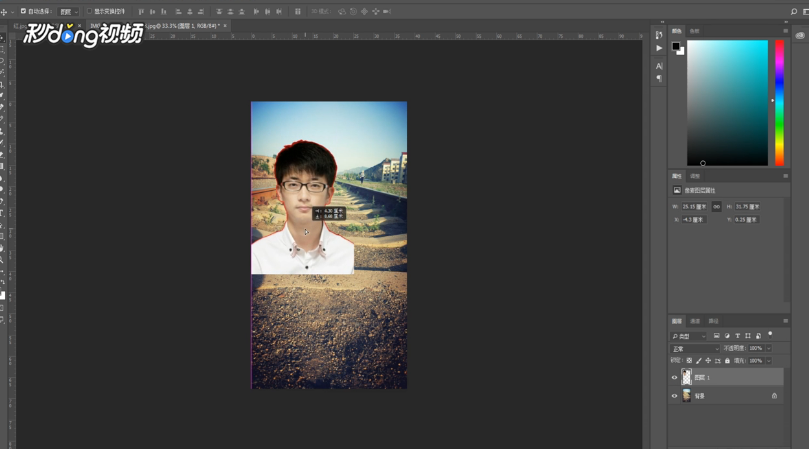Open the layer filter type dropdown
The width and height of the screenshot is (809, 449).
[688, 336]
